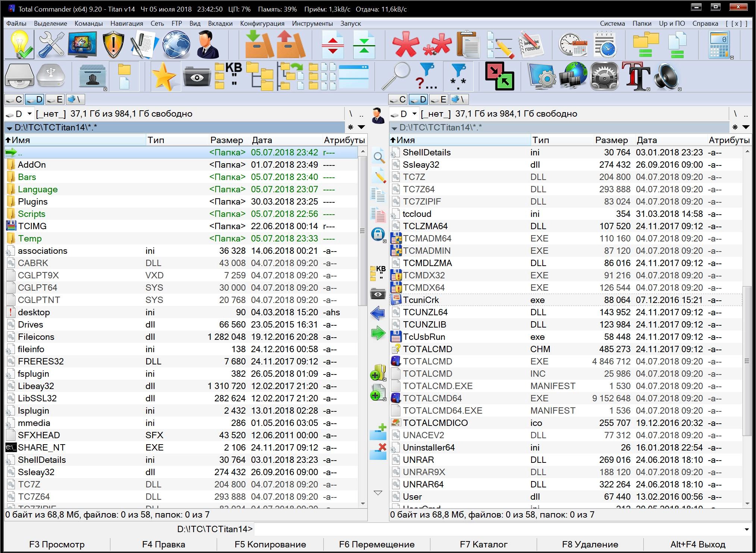Click the yellow star favorites icon
The image size is (756, 553).
164,77
